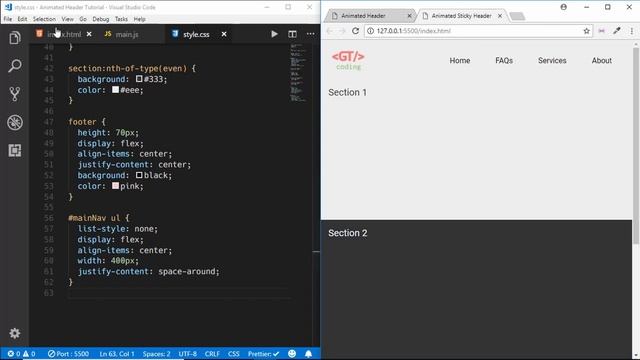The image size is (640, 360).
Task: Switch to the index.html editor tab
Action: tap(63, 34)
